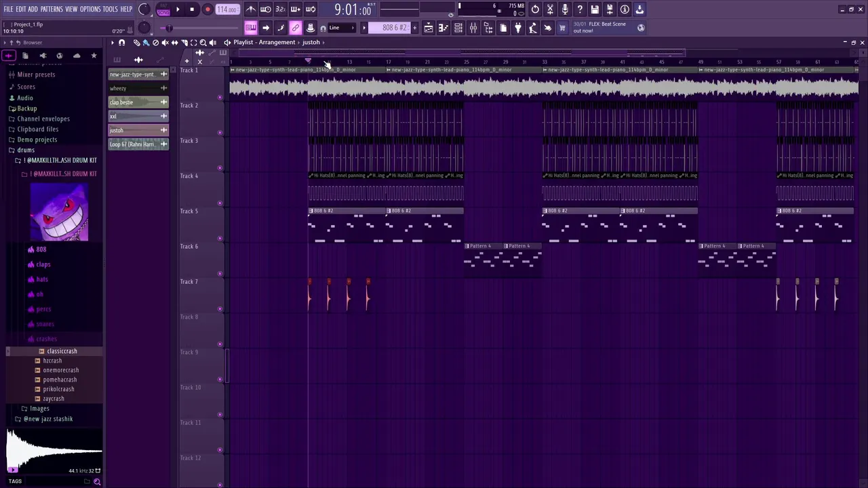Open the project info icon
Viewport: 868px width, 488px height.
click(x=625, y=9)
